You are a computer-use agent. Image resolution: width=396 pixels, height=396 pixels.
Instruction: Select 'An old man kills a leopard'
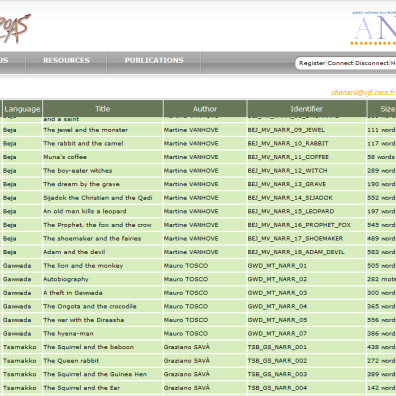[x=85, y=211]
